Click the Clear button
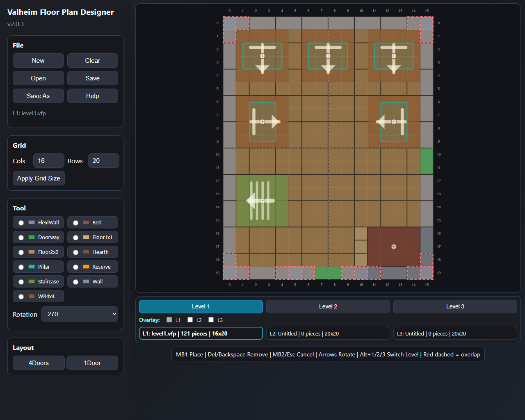Screen dimensions: 525x420 (93, 60)
